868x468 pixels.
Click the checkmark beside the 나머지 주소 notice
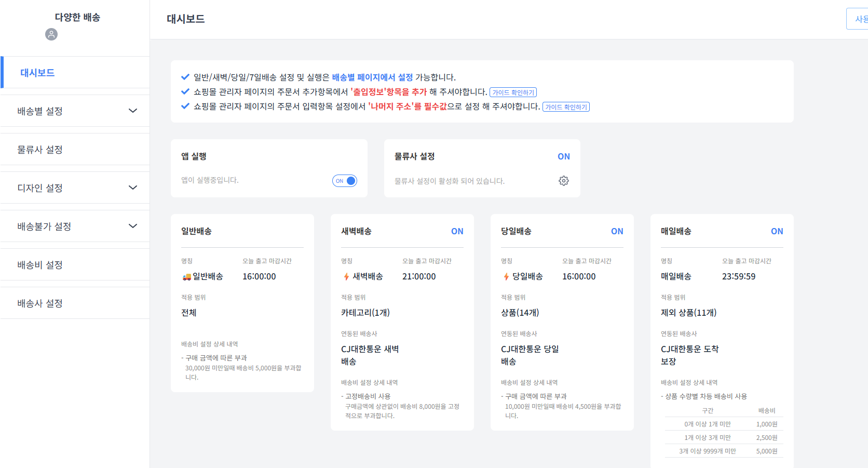[x=185, y=106]
